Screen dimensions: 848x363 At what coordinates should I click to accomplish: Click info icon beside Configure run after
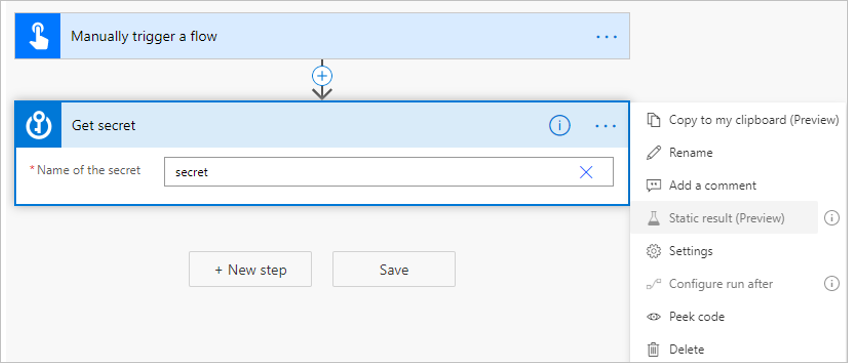pos(831,283)
